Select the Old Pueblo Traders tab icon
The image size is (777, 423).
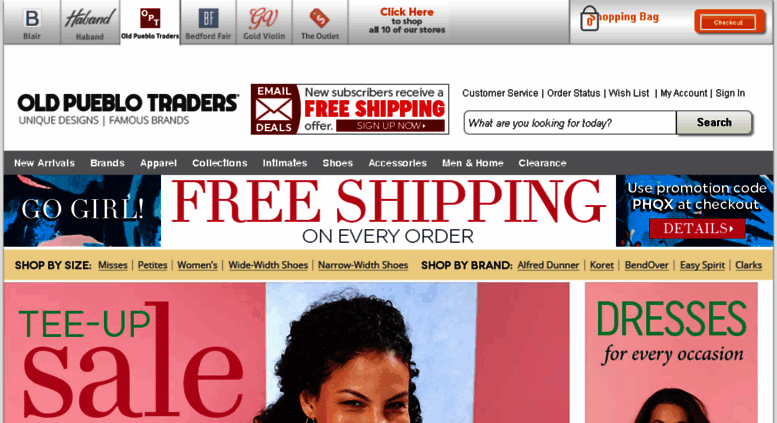point(150,18)
